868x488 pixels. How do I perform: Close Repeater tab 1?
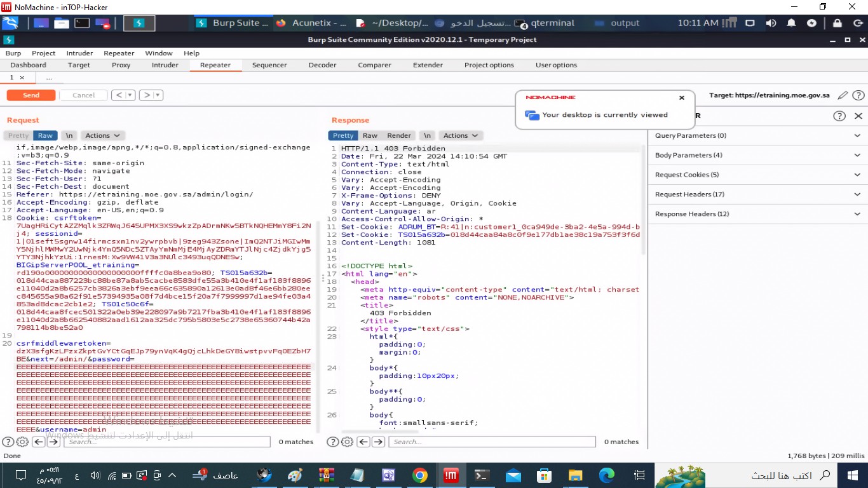(x=22, y=78)
